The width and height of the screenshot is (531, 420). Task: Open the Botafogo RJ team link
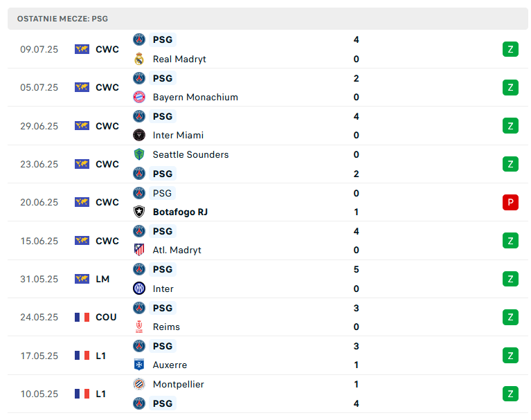point(180,212)
